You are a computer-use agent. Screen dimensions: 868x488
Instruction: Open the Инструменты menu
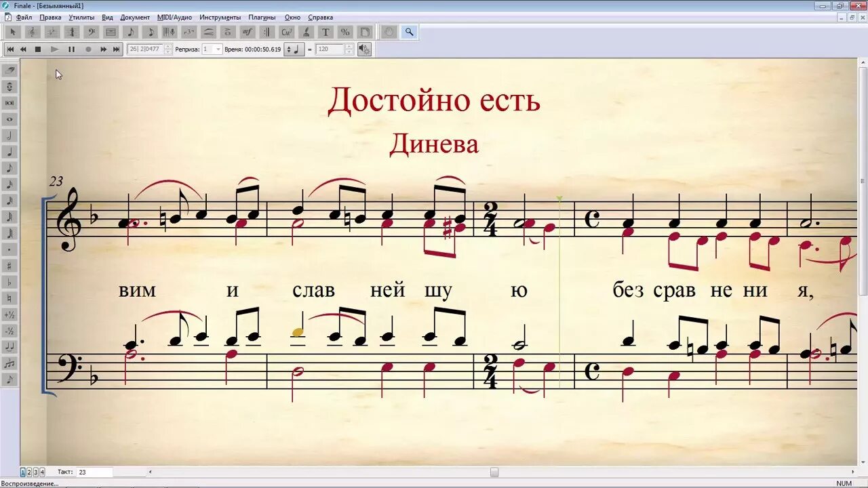(220, 17)
